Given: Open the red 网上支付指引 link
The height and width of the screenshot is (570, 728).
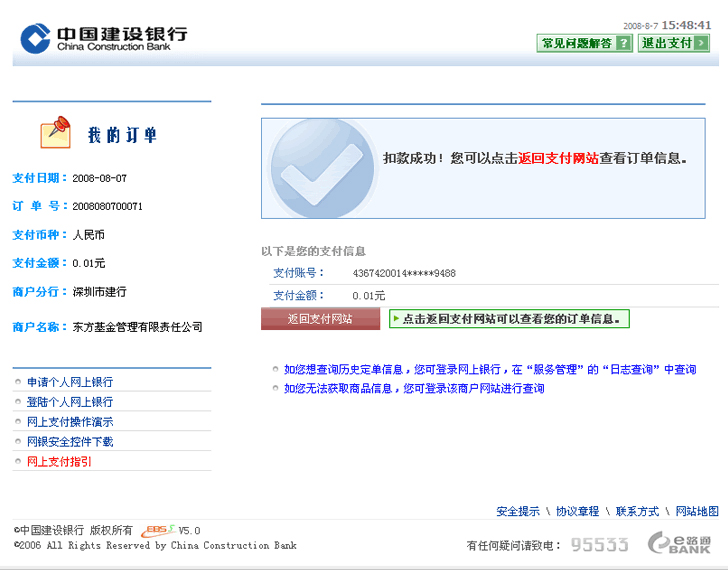Looking at the screenshot, I should click(59, 462).
